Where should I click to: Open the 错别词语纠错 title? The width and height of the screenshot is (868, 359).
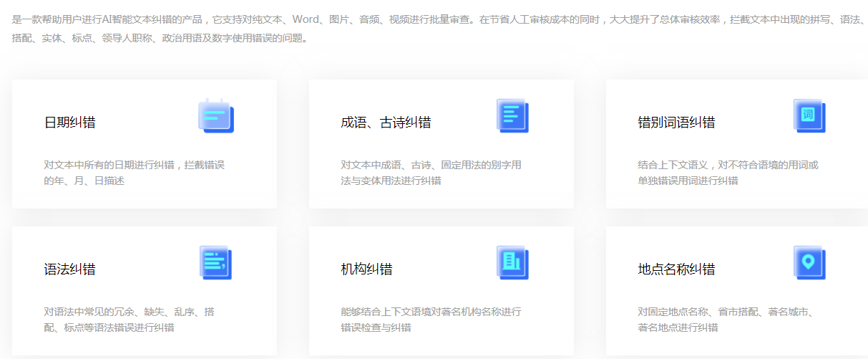(676, 123)
